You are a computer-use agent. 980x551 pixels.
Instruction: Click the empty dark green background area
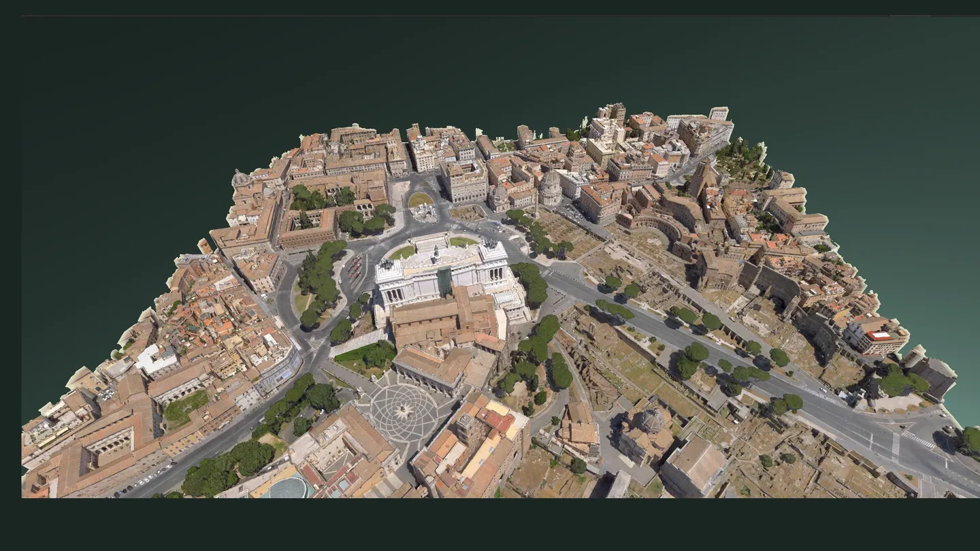coord(476,68)
